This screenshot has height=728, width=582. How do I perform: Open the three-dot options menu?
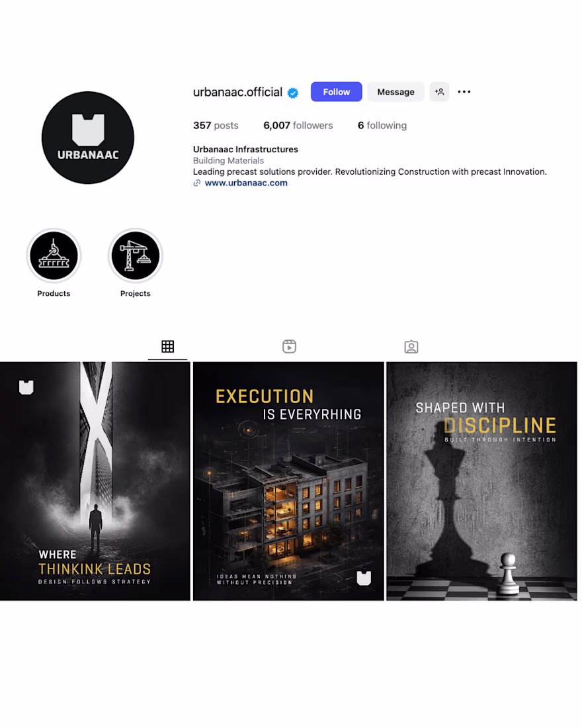coord(464,92)
